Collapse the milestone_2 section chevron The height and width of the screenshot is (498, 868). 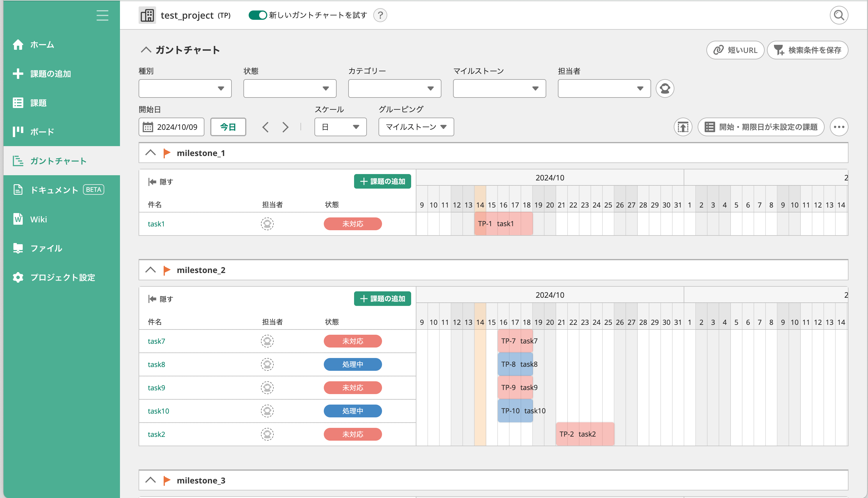coord(150,270)
